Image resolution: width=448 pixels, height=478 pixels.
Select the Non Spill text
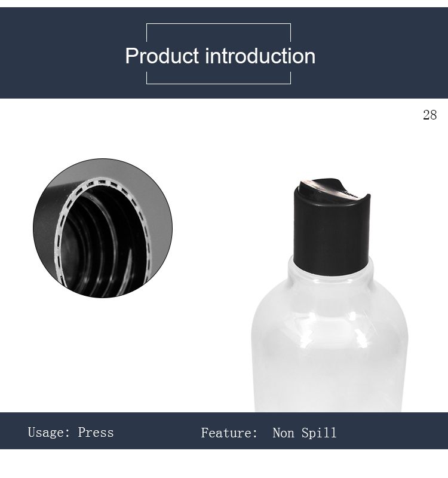(305, 433)
